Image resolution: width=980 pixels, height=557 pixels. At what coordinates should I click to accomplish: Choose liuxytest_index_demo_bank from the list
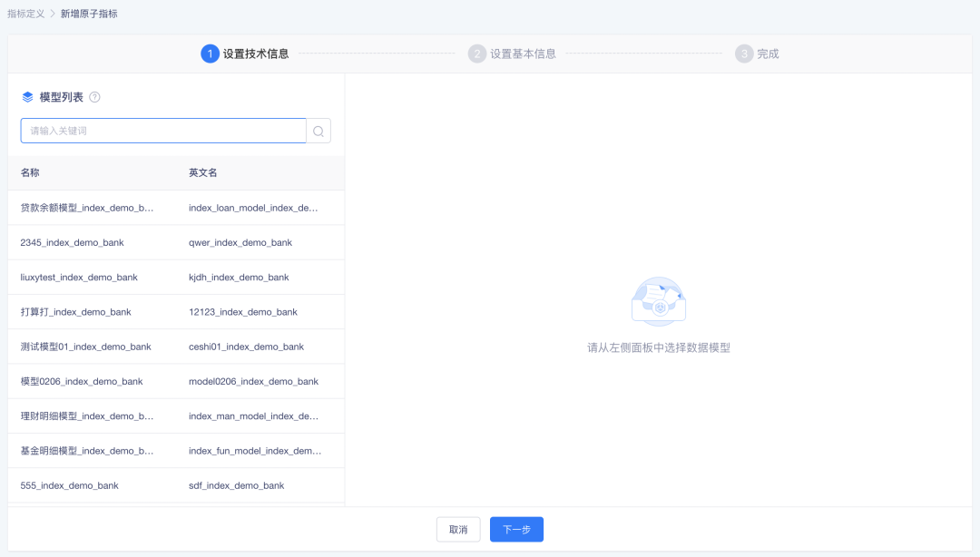(79, 278)
